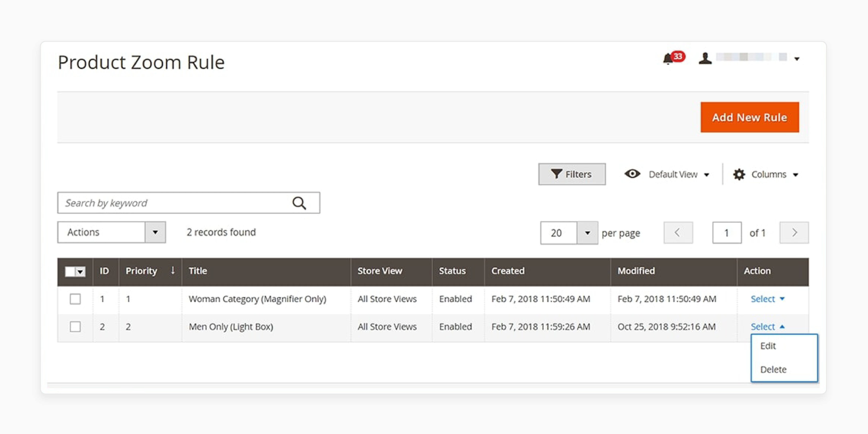Click the Columns gear icon
The width and height of the screenshot is (868, 434).
click(x=739, y=175)
